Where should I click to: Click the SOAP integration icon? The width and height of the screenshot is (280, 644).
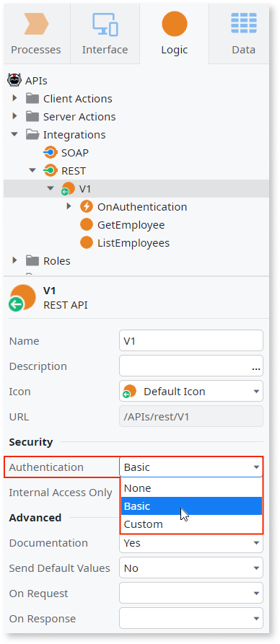(x=51, y=153)
